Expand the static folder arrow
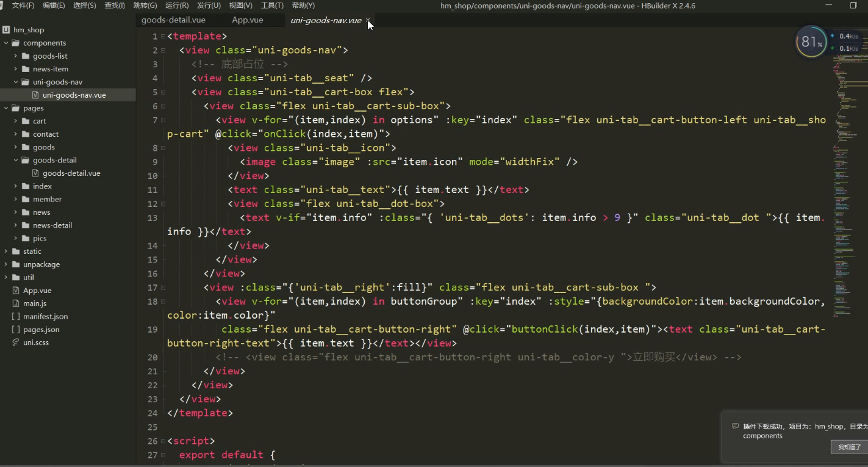 pos(6,252)
